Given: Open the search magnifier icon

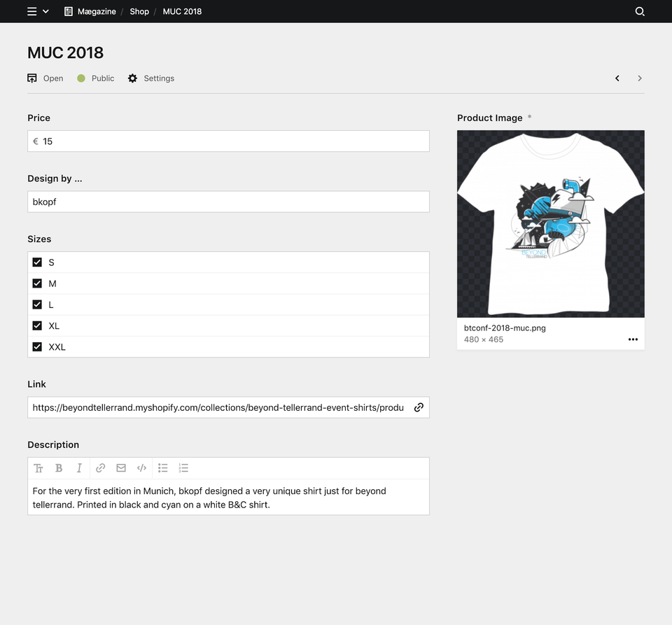Looking at the screenshot, I should coord(639,12).
